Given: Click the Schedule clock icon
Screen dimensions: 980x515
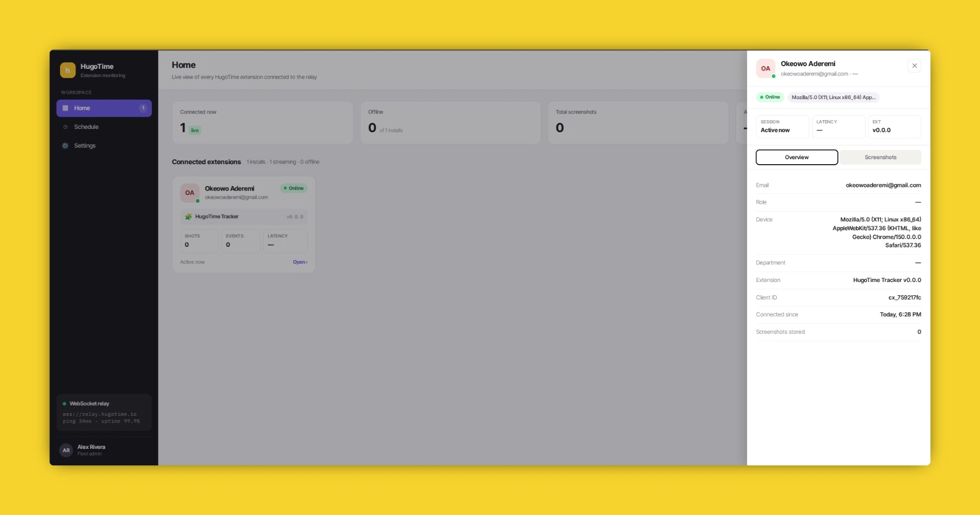Looking at the screenshot, I should pos(66,127).
